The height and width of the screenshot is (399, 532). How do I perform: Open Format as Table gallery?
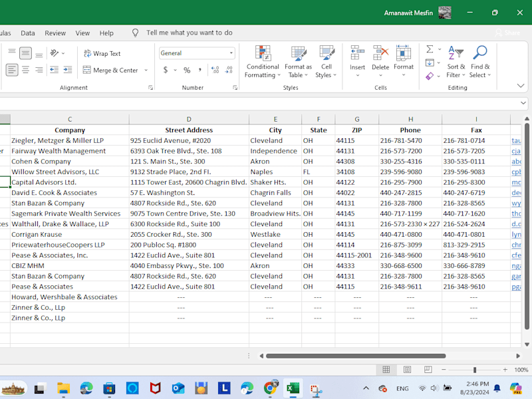(298, 61)
